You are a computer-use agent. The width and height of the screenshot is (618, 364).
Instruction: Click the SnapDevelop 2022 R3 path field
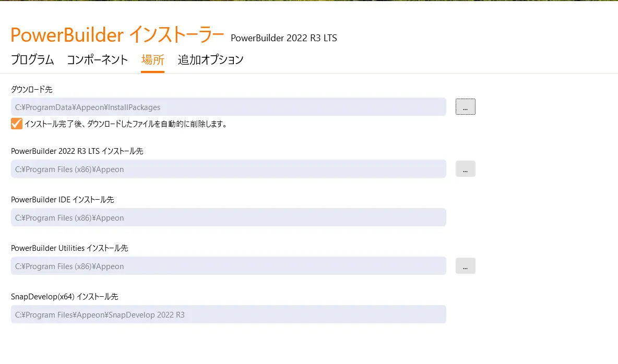click(228, 314)
